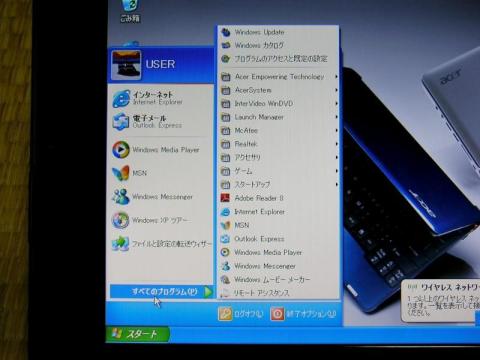Screen dimensions: 480x360
Task: Expand the McAfee submenu arrow
Action: point(336,130)
